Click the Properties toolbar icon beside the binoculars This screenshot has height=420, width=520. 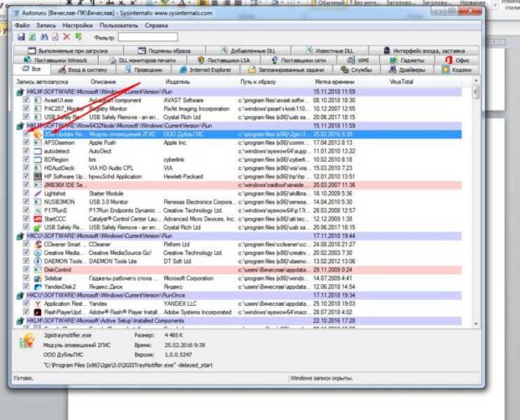(x=55, y=37)
